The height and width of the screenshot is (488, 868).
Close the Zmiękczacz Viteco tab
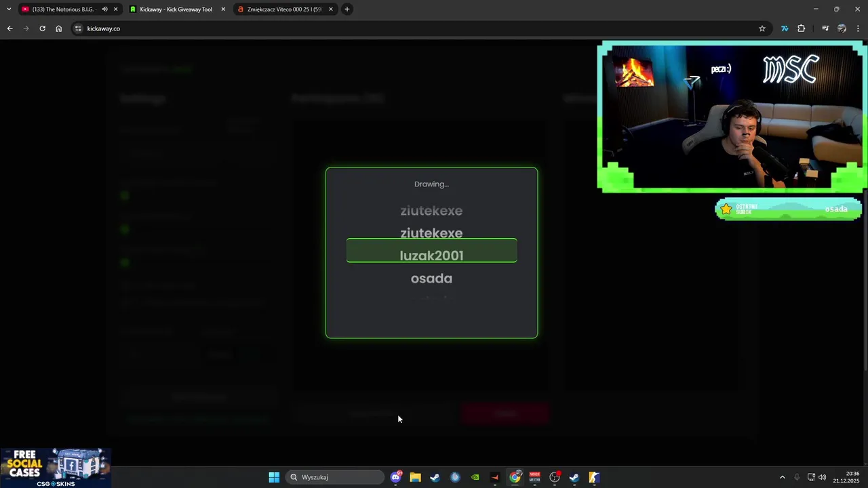[331, 9]
